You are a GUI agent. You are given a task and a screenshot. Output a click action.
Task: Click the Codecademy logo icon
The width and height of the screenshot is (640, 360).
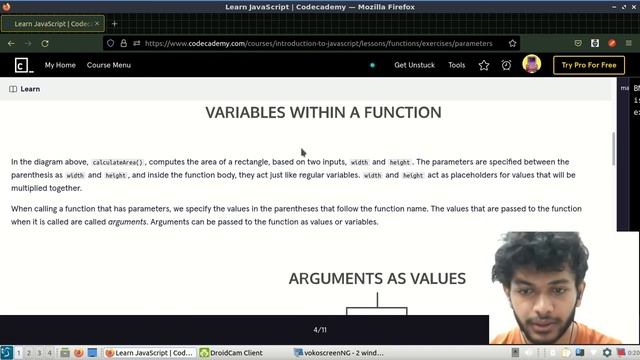click(24, 65)
